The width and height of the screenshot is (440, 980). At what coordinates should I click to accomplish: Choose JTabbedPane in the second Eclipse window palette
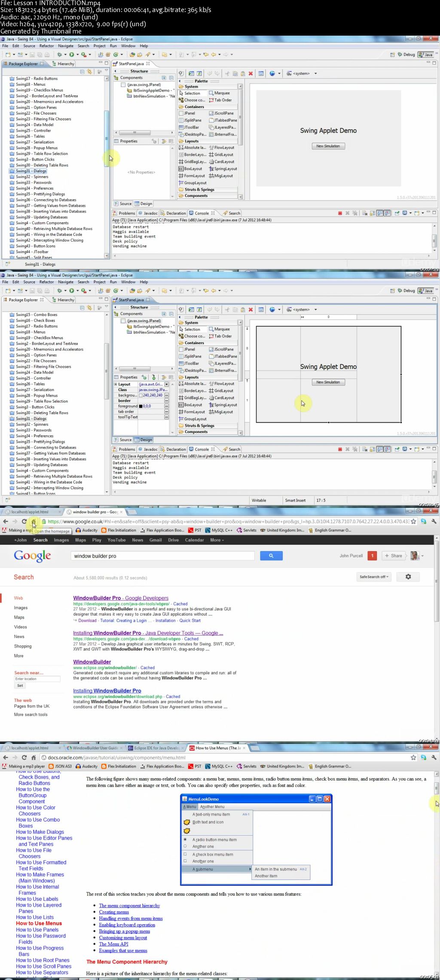click(223, 356)
